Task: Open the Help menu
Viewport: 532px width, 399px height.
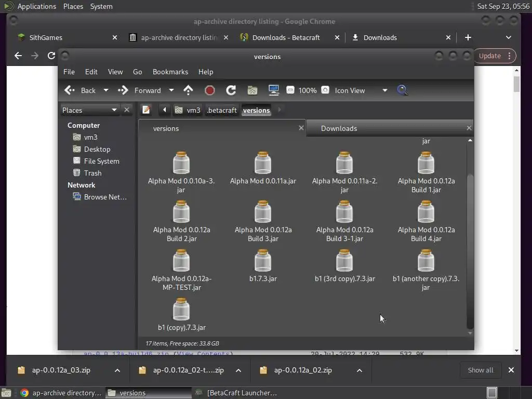Action: [x=206, y=72]
